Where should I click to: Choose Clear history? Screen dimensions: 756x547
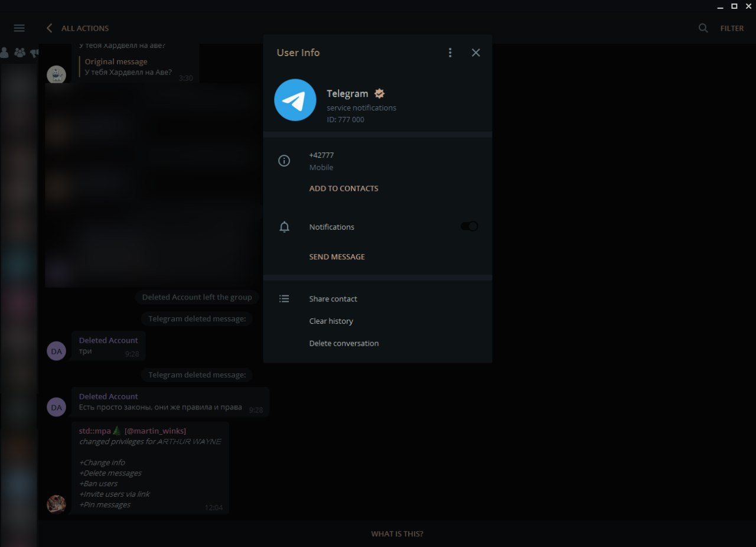pos(331,321)
